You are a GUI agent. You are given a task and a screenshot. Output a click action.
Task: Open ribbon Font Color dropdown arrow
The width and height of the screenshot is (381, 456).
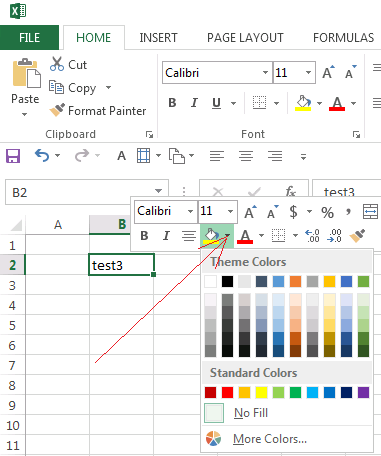click(353, 103)
